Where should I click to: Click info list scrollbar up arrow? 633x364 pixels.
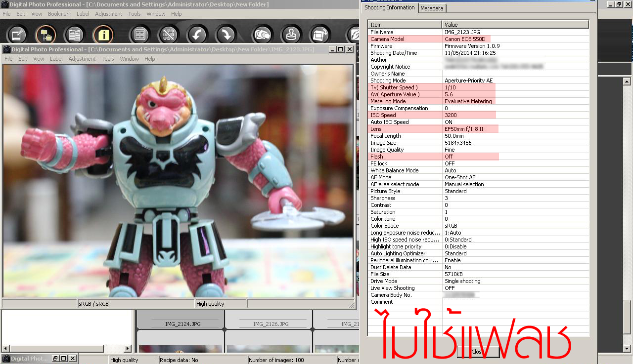[627, 81]
